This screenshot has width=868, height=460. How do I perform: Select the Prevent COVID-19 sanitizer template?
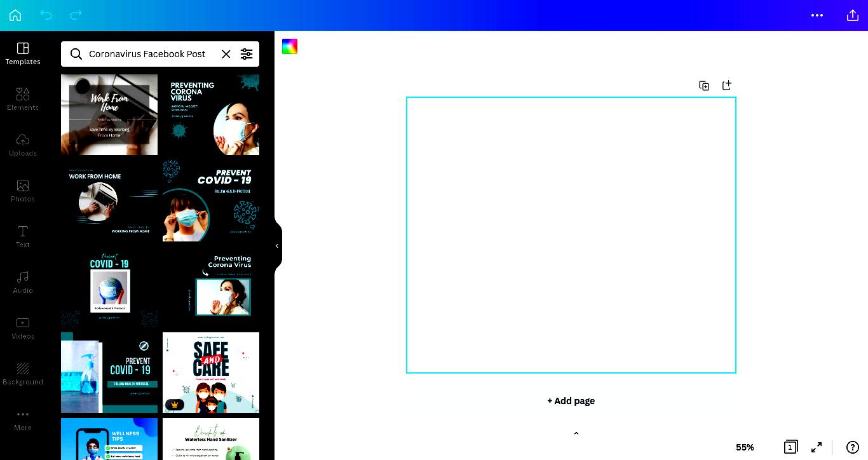click(109, 372)
